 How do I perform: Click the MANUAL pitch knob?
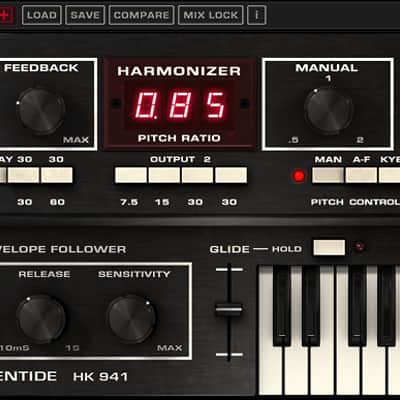329,111
